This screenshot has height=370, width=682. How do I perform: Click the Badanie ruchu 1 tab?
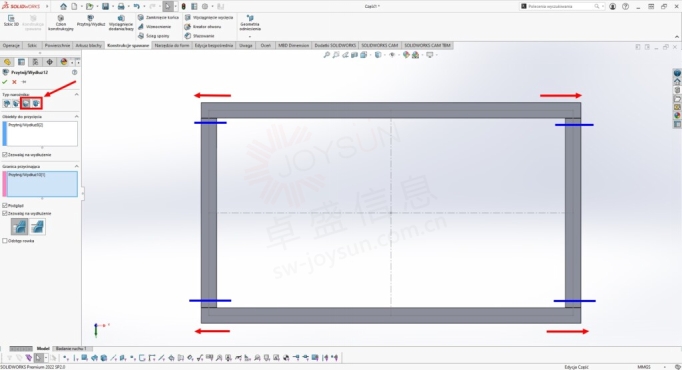click(71, 348)
